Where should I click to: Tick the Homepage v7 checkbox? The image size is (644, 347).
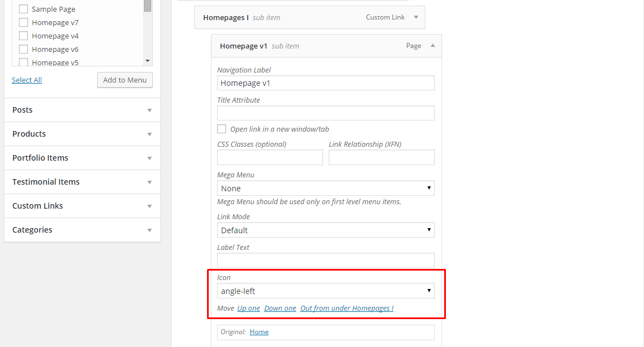(x=23, y=22)
